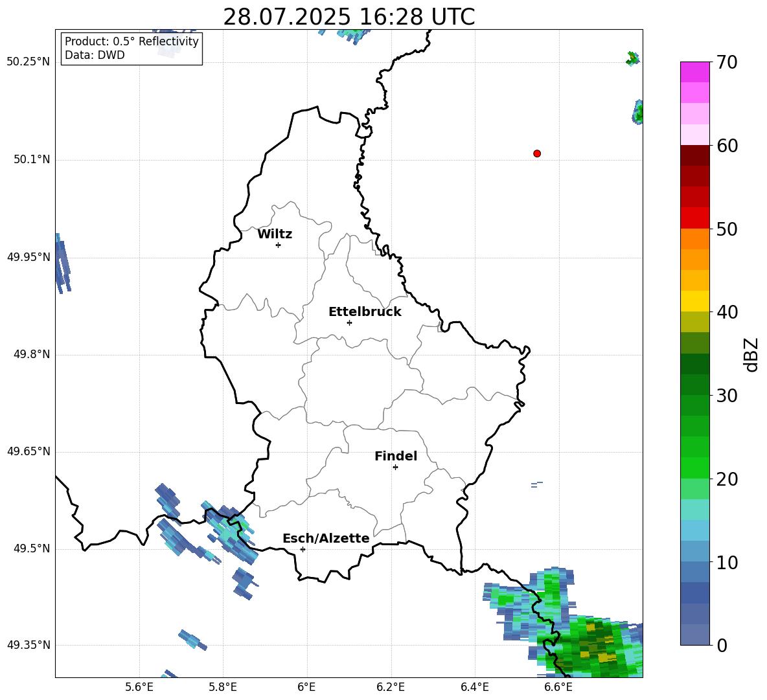This screenshot has width=767, height=700.
Task: Click the yellow colorbar segment above 40
Action: 694,301
